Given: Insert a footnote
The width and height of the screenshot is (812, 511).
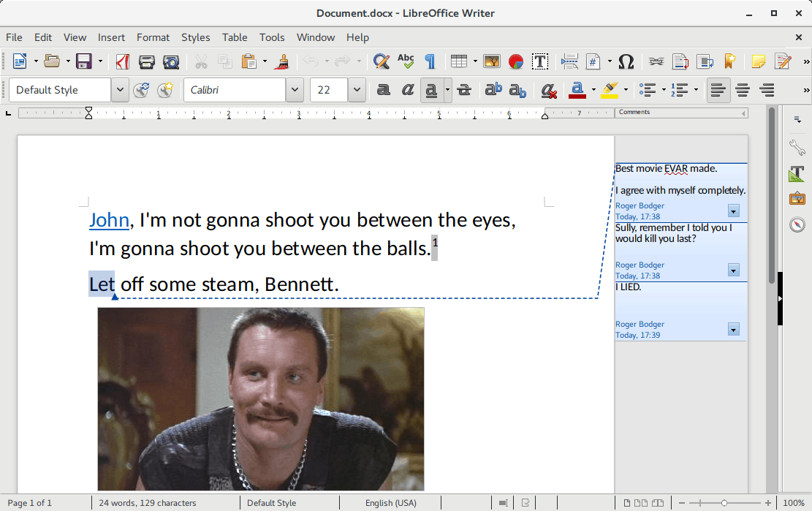Looking at the screenshot, I should 680,61.
